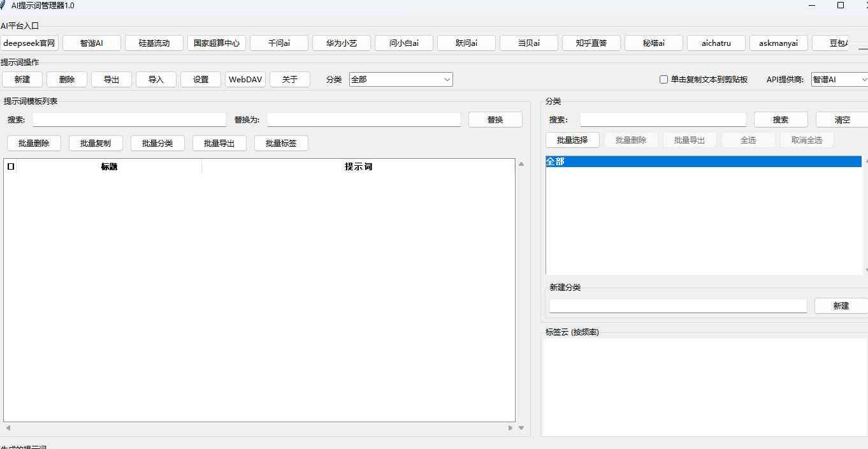Viewport: 868px width, 449px height.
Task: Click 导入 to import prompts
Action: click(x=156, y=80)
